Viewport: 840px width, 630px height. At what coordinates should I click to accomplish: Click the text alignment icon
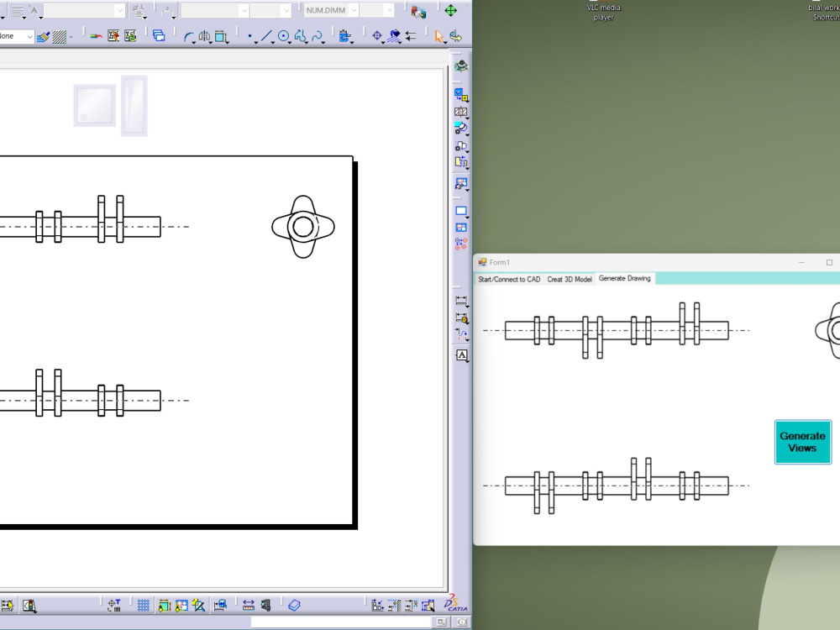(x=18, y=10)
